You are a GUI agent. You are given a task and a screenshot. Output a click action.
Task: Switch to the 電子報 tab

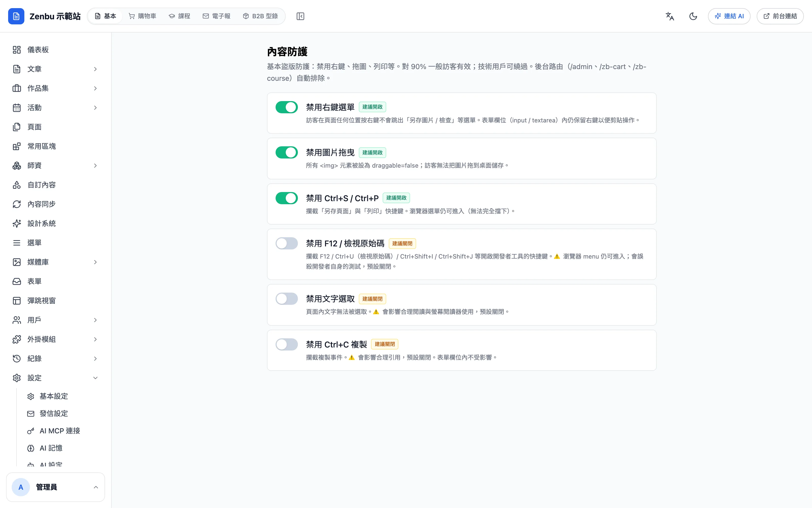(x=216, y=16)
